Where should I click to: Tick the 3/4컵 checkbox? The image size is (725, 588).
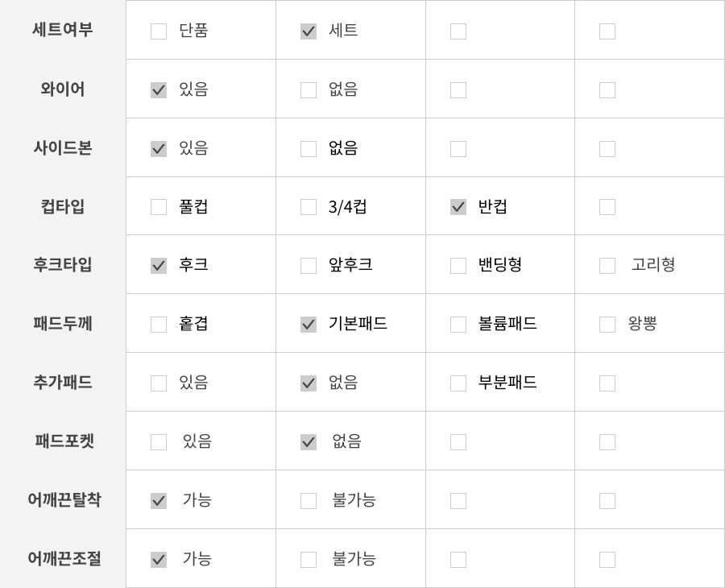click(x=309, y=207)
